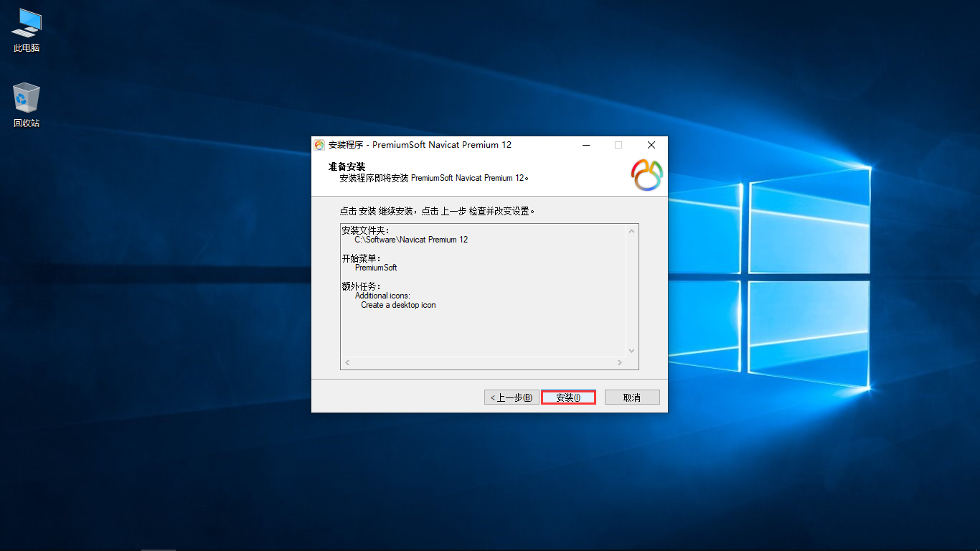Click the Navicat logo in installer header

pyautogui.click(x=647, y=174)
